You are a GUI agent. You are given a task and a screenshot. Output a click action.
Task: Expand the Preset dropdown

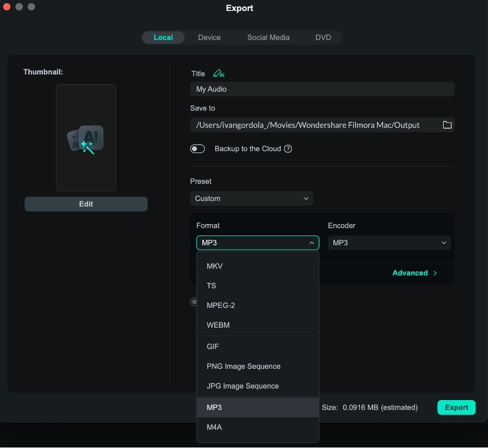(252, 198)
